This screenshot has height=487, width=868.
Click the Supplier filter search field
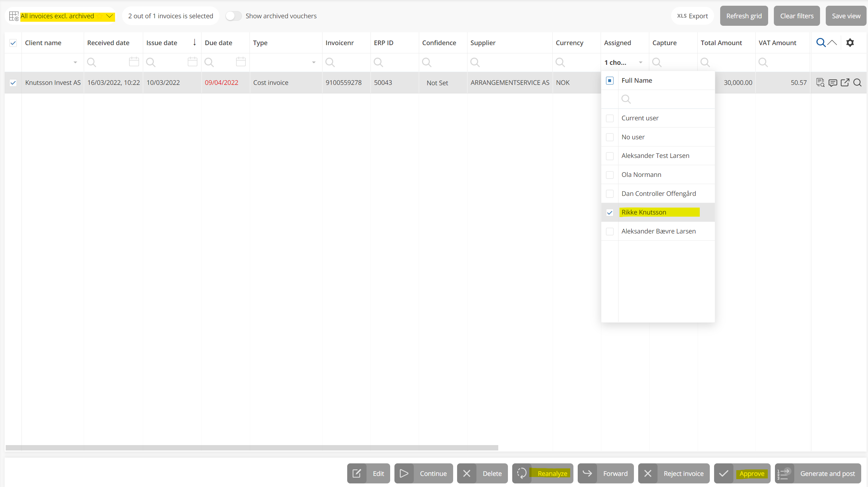[510, 62]
